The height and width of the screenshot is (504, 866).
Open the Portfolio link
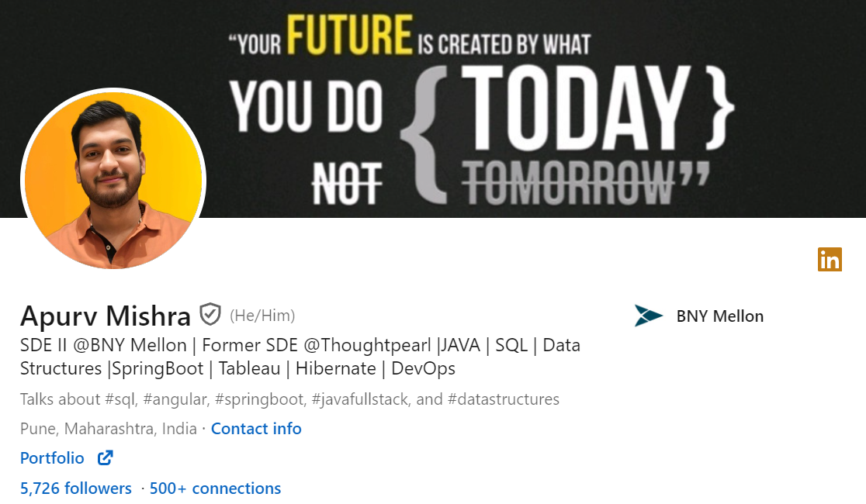click(52, 458)
